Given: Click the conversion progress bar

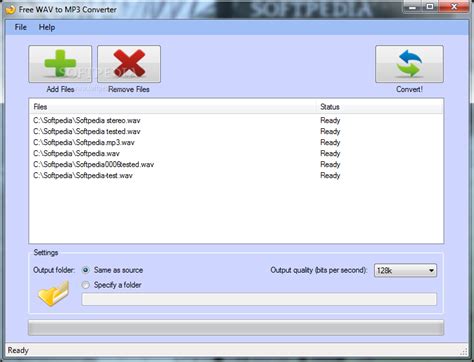Looking at the screenshot, I should point(236,328).
